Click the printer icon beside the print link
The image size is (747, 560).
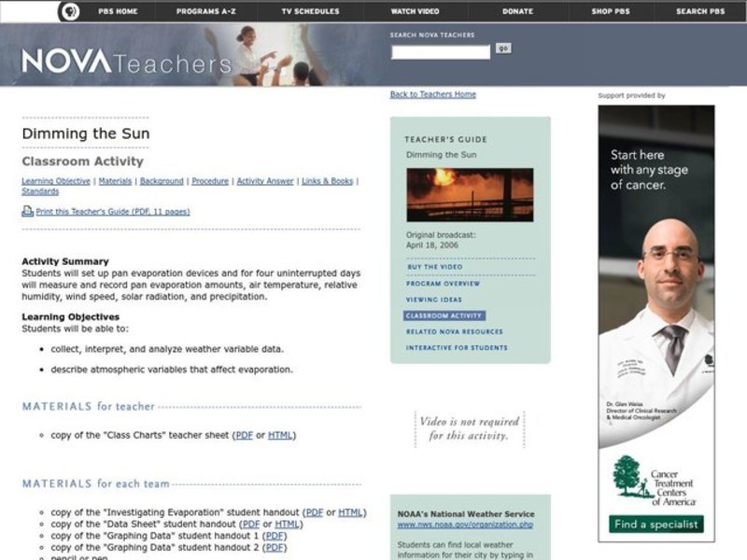click(x=30, y=212)
